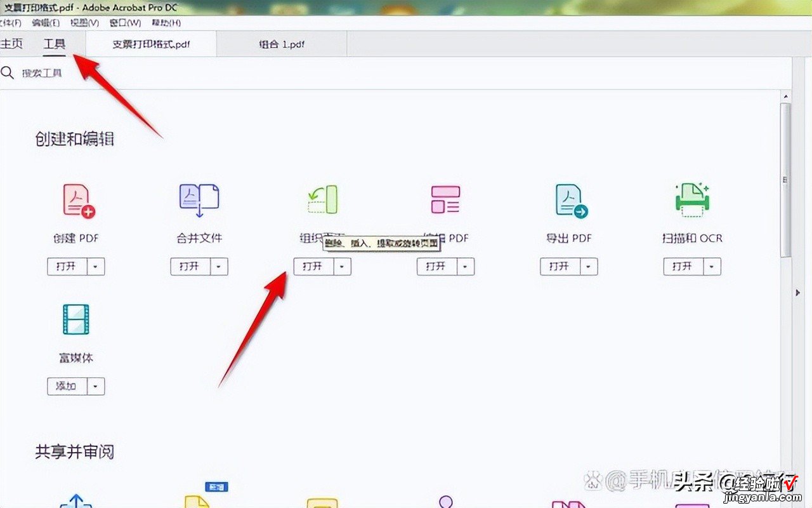812x508 pixels.
Task: Click the vertical scrollbar thumb
Action: tap(786, 180)
